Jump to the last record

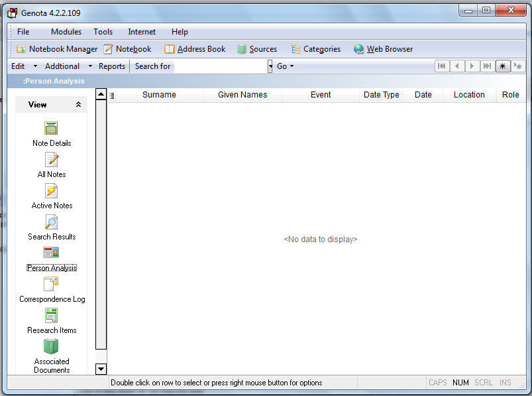tap(487, 66)
